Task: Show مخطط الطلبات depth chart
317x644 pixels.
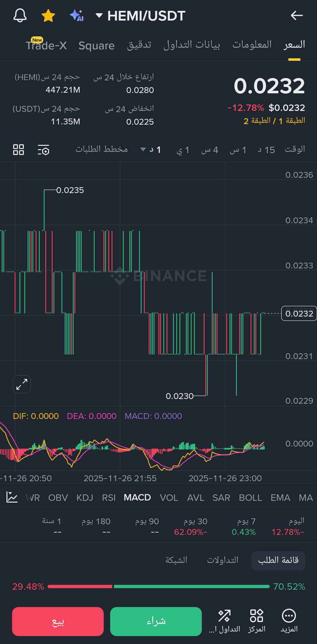Action: click(102, 149)
